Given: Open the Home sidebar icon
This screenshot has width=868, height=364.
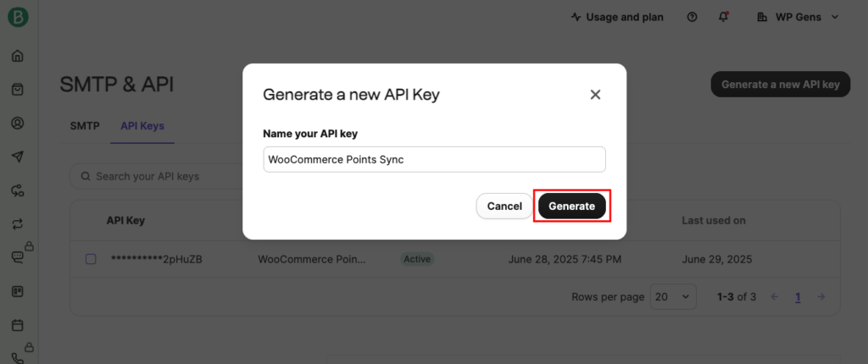Looking at the screenshot, I should [17, 57].
